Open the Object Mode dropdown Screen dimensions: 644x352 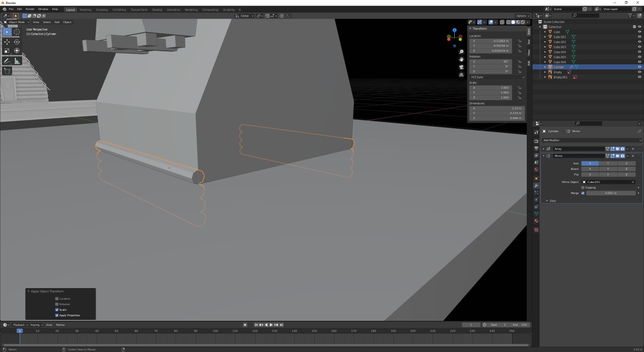[x=17, y=22]
